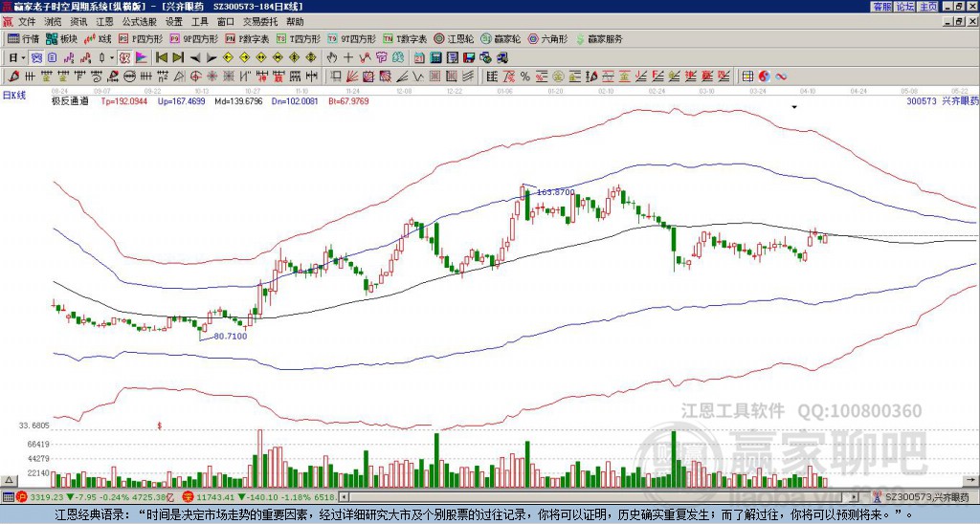Click SZ300573,兴齐眼药 in status bar
Viewport: 980px width, 524px height.
point(926,497)
